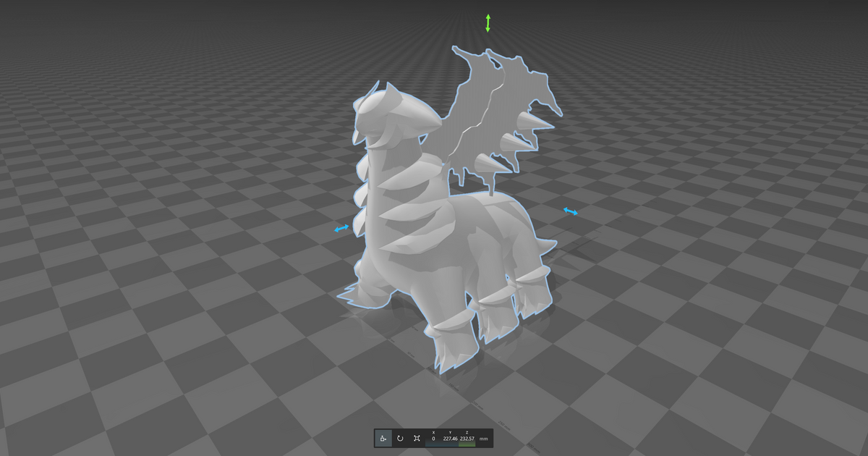Edit the Y value 227.46

coord(450,439)
